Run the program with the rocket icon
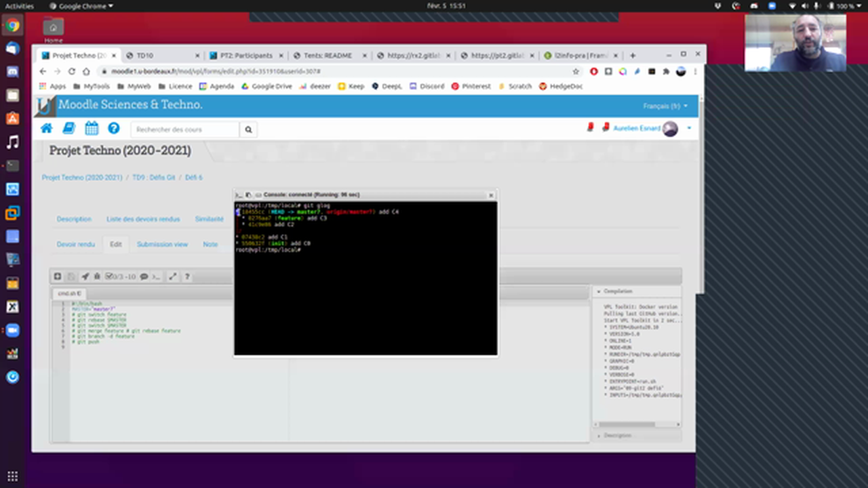Screen dimensions: 868x488 coord(85,277)
